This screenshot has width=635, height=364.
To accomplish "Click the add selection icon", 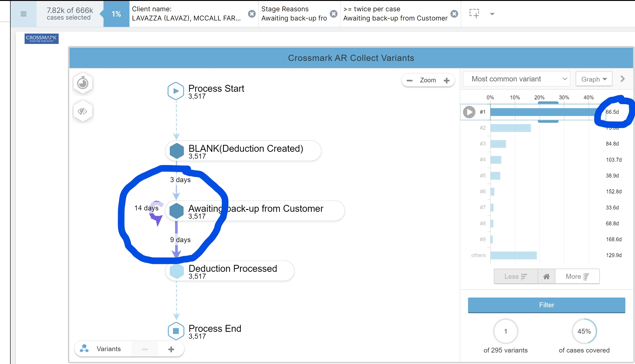I will click(x=474, y=14).
